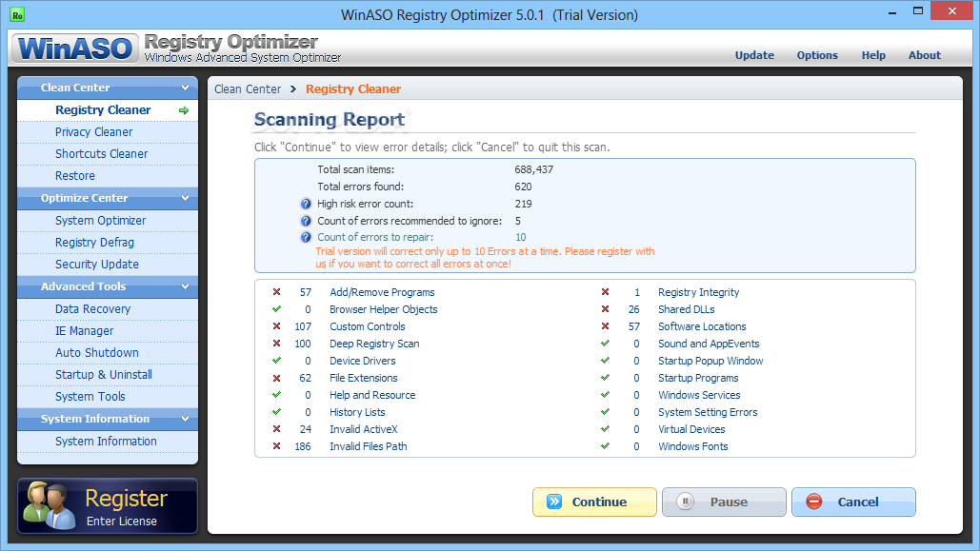Click the help icon beside Count of errors to repair
The image size is (980, 551).
click(x=306, y=237)
